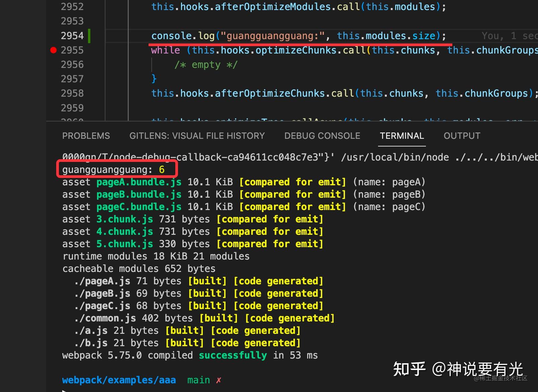Click line number 2954 in the gutter

pos(72,35)
